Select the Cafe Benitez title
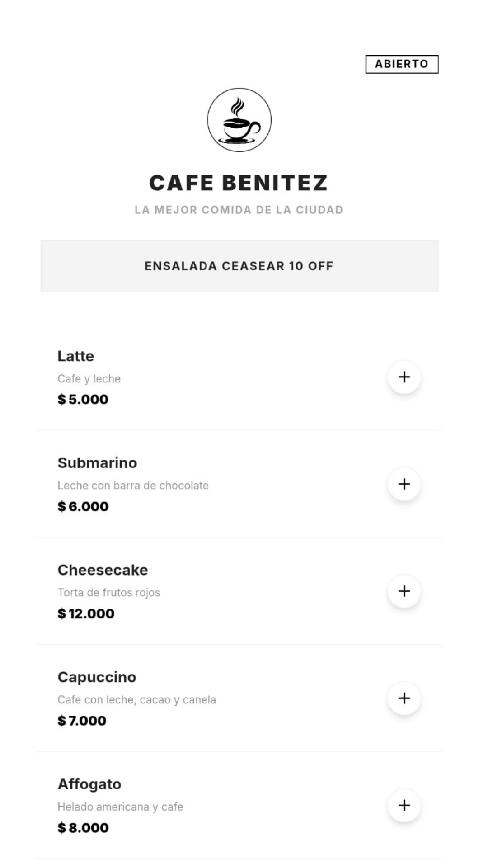This screenshot has height=868, width=488. click(238, 183)
